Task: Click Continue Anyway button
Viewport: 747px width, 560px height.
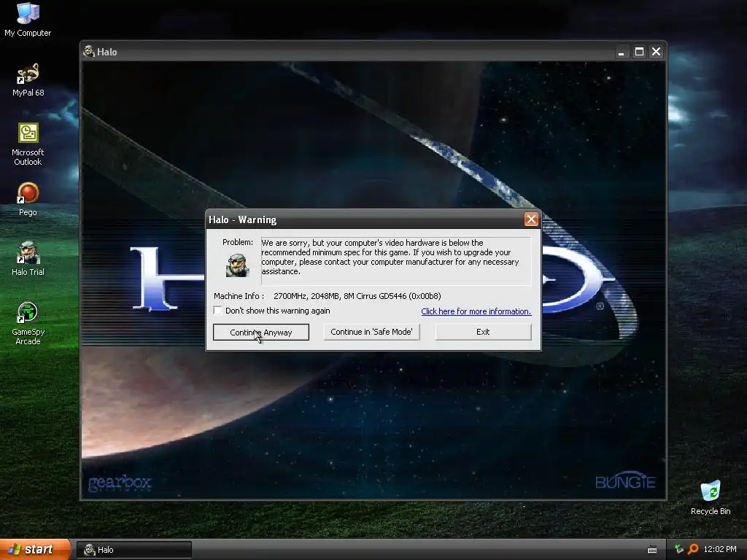Action: (x=261, y=332)
